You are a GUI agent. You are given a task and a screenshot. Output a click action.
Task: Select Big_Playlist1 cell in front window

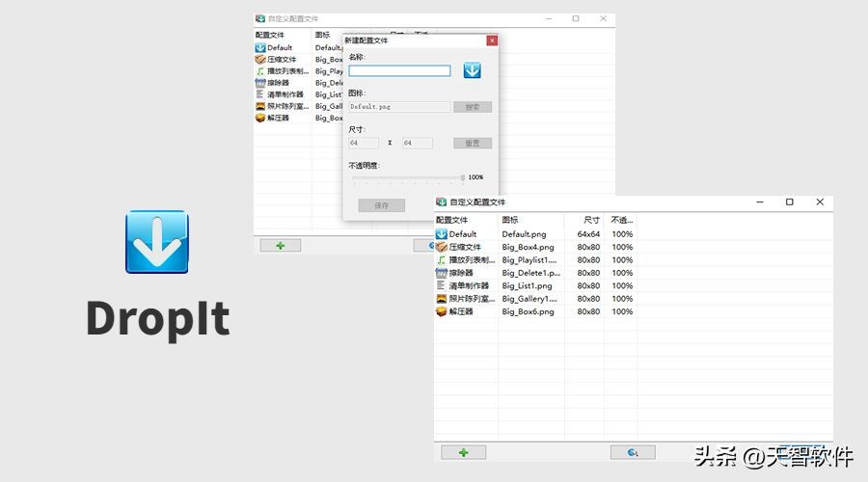click(x=529, y=259)
